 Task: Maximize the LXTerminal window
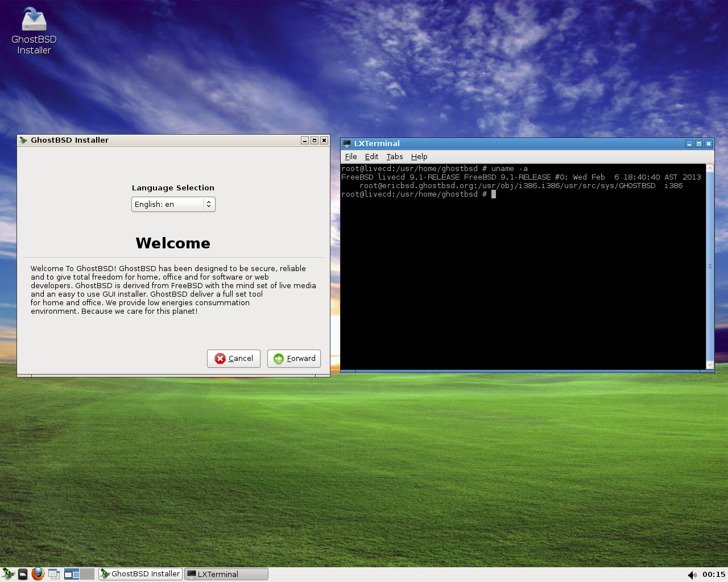(x=699, y=144)
